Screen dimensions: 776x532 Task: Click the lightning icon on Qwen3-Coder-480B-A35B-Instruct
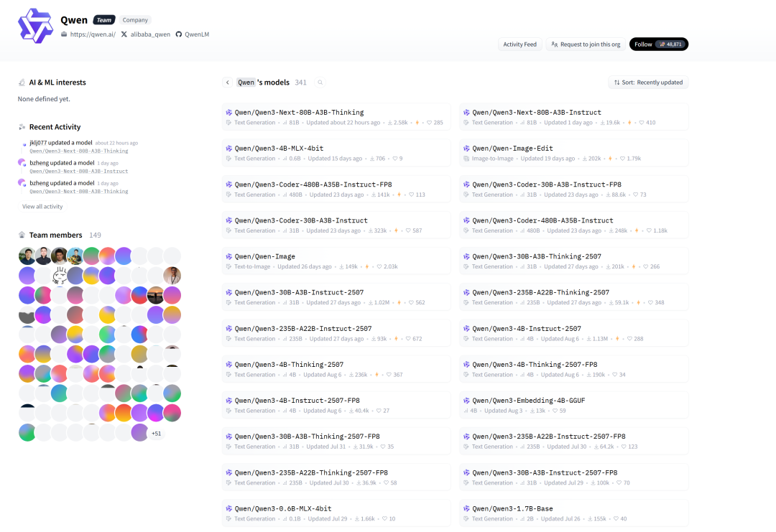click(x=637, y=230)
